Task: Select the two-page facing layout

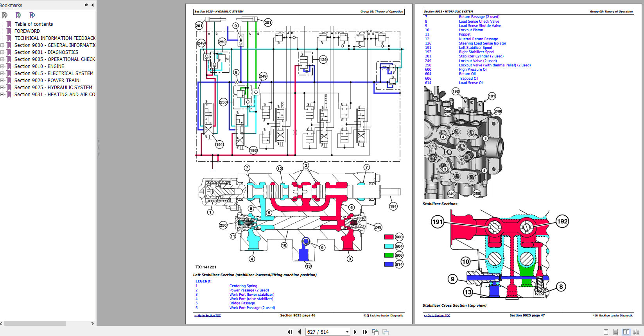Action: pyautogui.click(x=626, y=332)
